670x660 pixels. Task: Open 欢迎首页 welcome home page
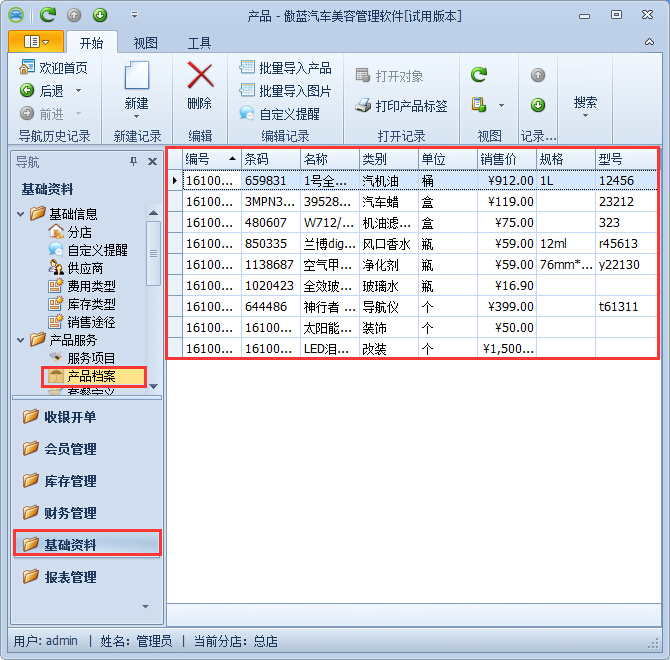pos(54,68)
